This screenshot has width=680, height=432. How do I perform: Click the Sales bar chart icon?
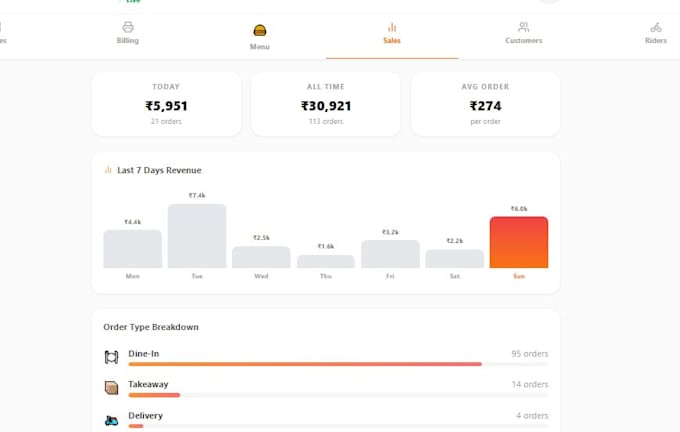pos(392,27)
